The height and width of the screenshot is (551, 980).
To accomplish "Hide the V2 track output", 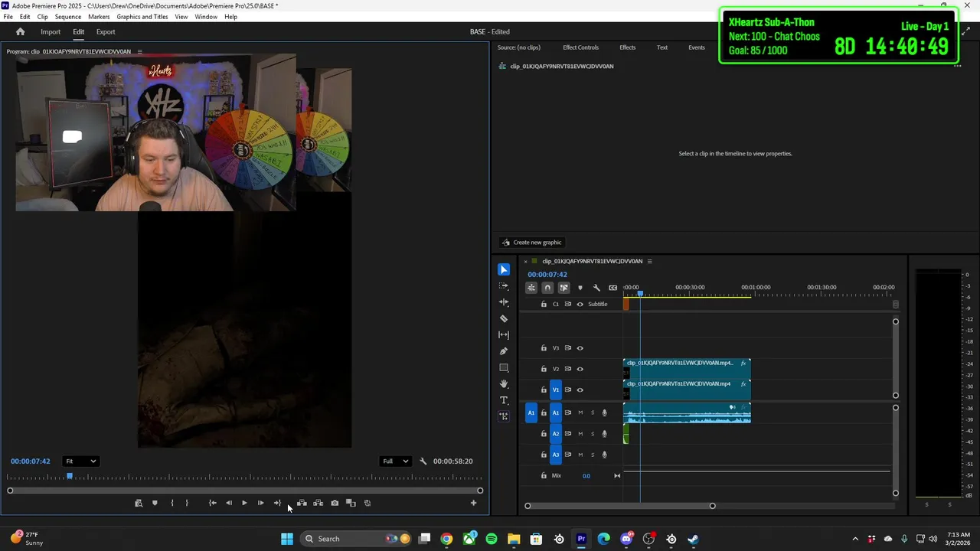I will 580,369.
